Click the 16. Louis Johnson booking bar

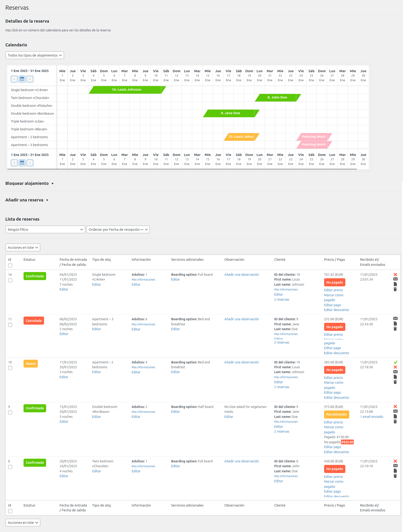[126, 90]
